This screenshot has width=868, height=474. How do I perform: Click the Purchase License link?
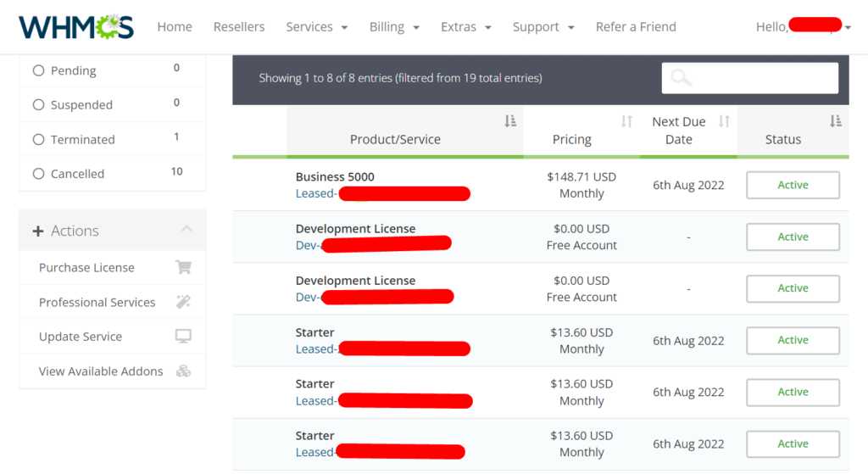(x=87, y=267)
